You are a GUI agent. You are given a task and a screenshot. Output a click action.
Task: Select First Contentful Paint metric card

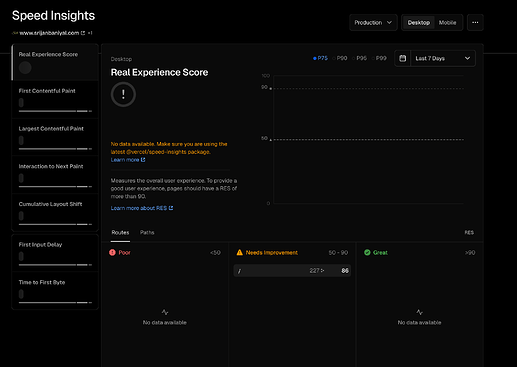pyautogui.click(x=55, y=100)
